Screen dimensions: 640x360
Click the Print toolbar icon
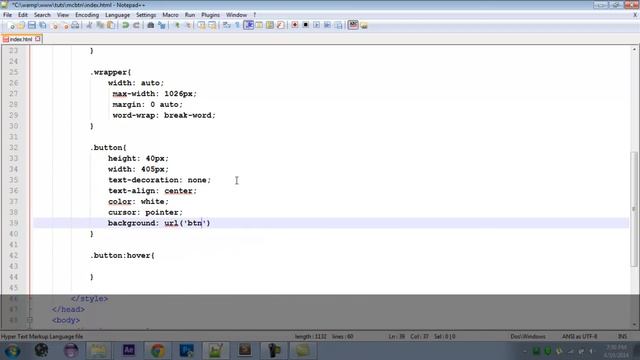pos(76,25)
